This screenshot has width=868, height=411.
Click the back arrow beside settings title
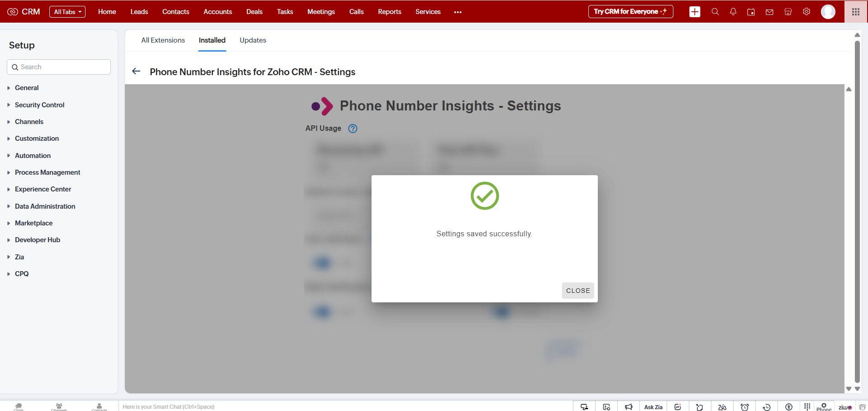coord(136,72)
